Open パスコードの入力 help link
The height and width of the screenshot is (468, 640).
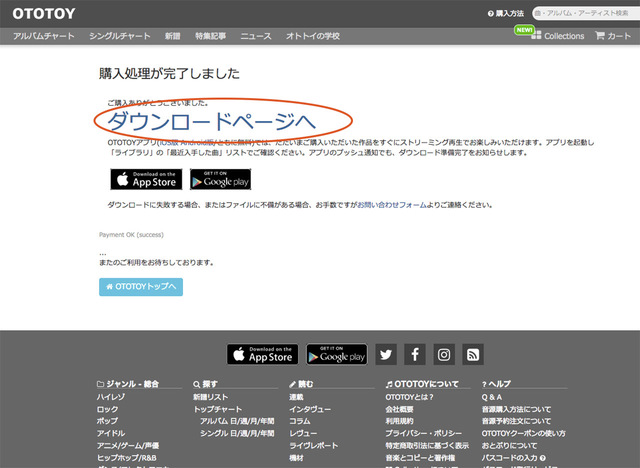[x=514, y=458]
